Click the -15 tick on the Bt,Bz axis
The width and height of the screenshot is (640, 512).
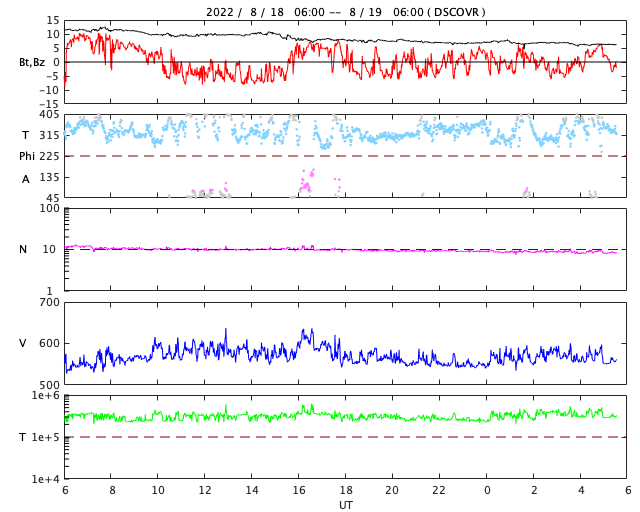(x=49, y=104)
